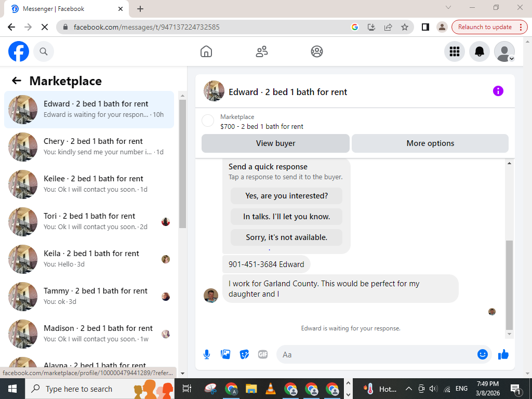Bookmark this page with the star
The height and width of the screenshot is (399, 532).
[x=404, y=27]
